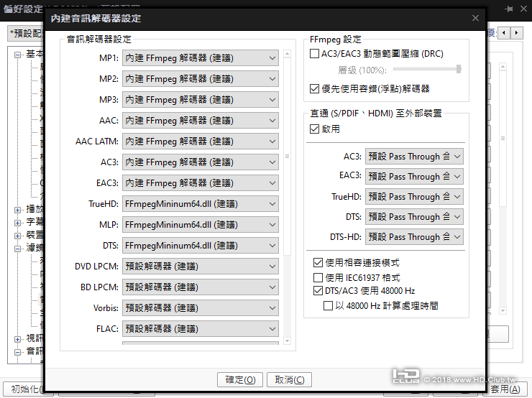
Task: Toggle the 啟用 passthrough checkbox
Action: pyautogui.click(x=314, y=129)
